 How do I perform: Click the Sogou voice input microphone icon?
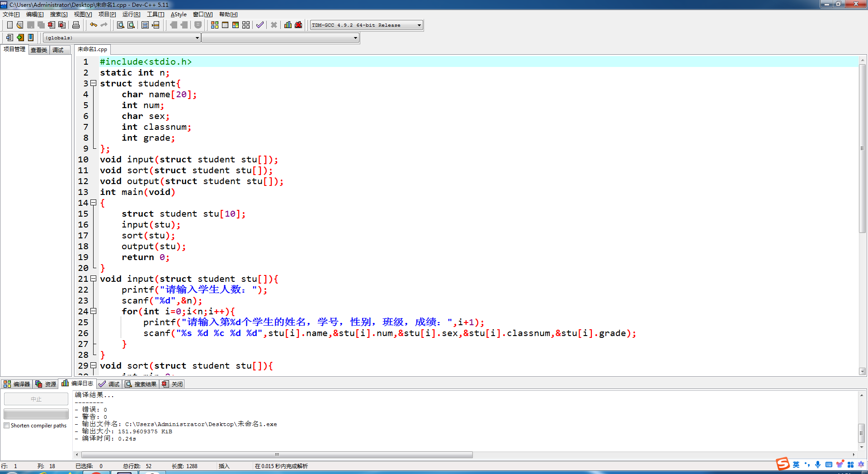(x=818, y=465)
